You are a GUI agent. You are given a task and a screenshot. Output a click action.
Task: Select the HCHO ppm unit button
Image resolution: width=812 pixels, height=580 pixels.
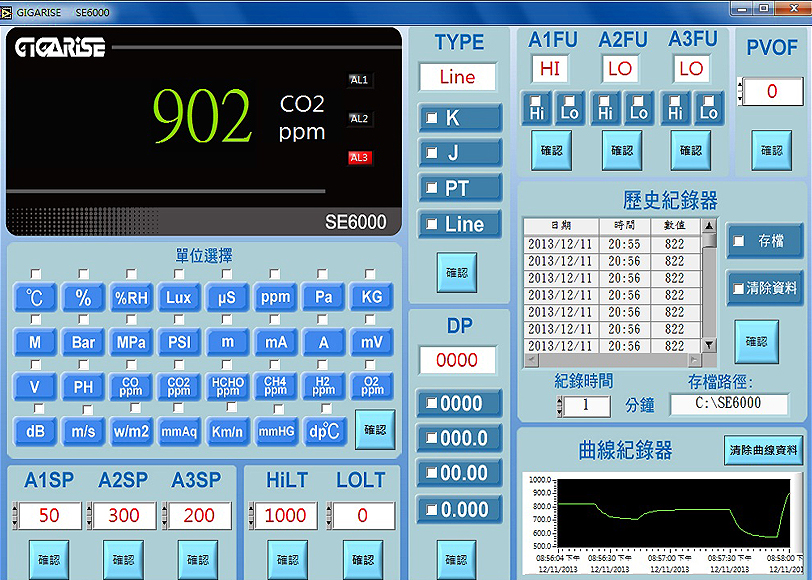pos(227,387)
